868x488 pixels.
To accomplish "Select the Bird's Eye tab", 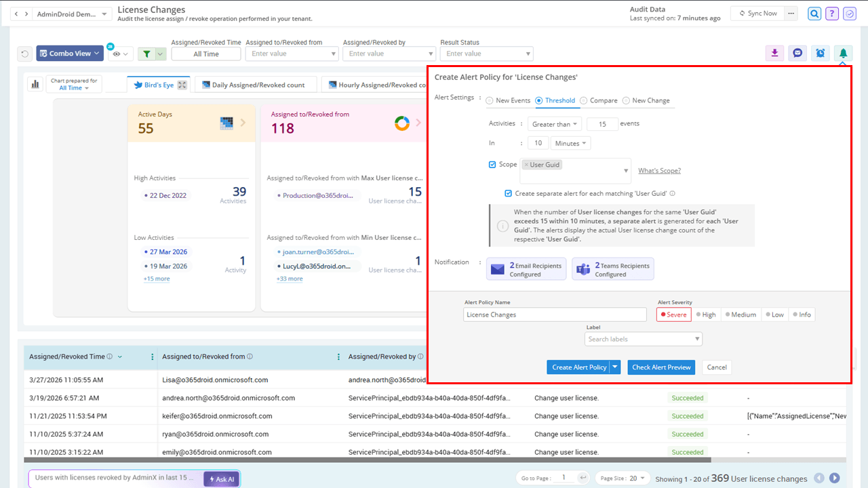I will pos(158,85).
